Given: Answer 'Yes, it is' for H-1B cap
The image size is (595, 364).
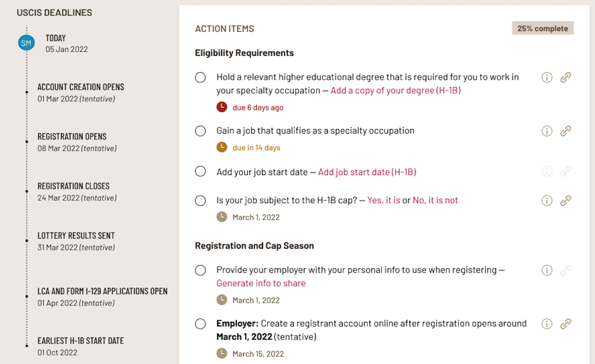Looking at the screenshot, I should click(x=384, y=200).
